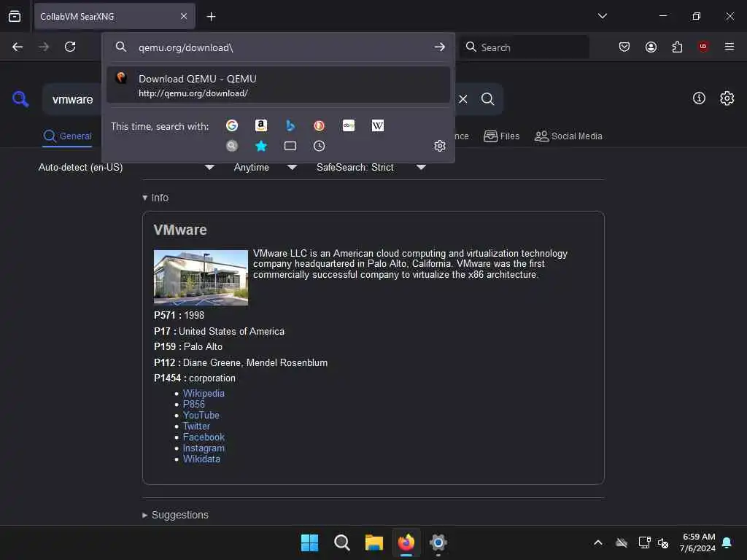
Task: Click the VMware building thumbnail
Action: click(x=201, y=278)
